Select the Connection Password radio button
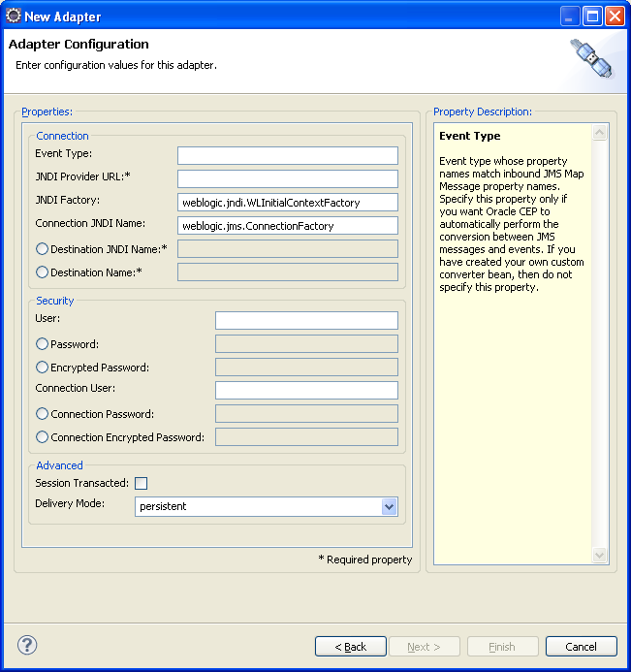The image size is (631, 672). [x=42, y=413]
